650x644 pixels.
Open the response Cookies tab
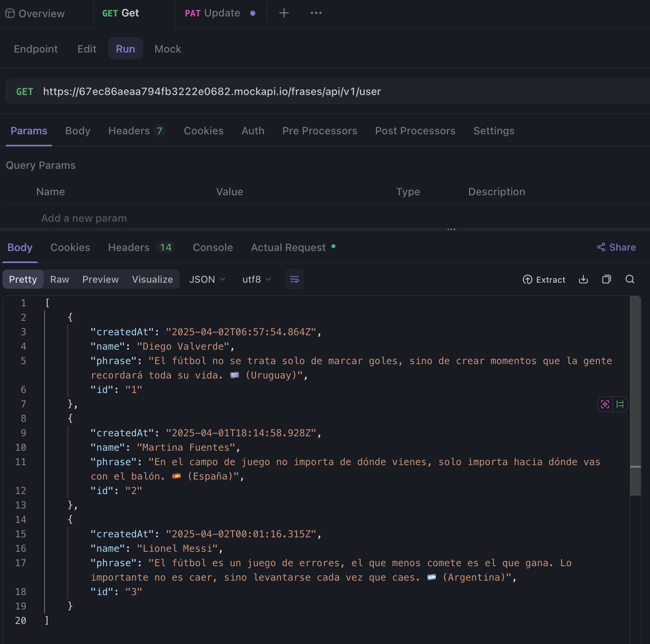click(70, 247)
